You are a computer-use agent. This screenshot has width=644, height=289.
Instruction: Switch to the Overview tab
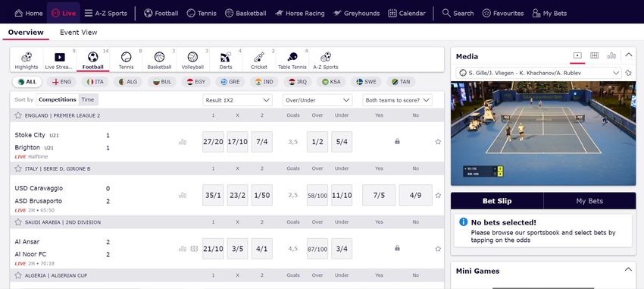click(26, 32)
